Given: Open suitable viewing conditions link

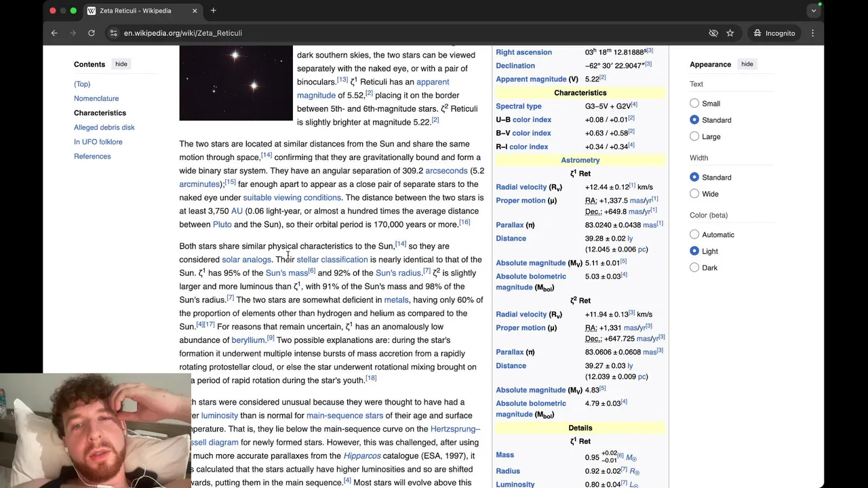Looking at the screenshot, I should 292,197.
